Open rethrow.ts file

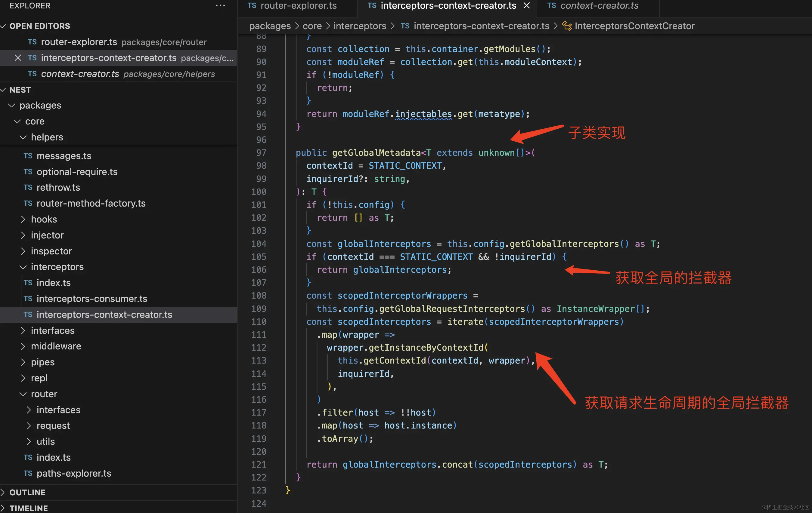(x=118, y=187)
